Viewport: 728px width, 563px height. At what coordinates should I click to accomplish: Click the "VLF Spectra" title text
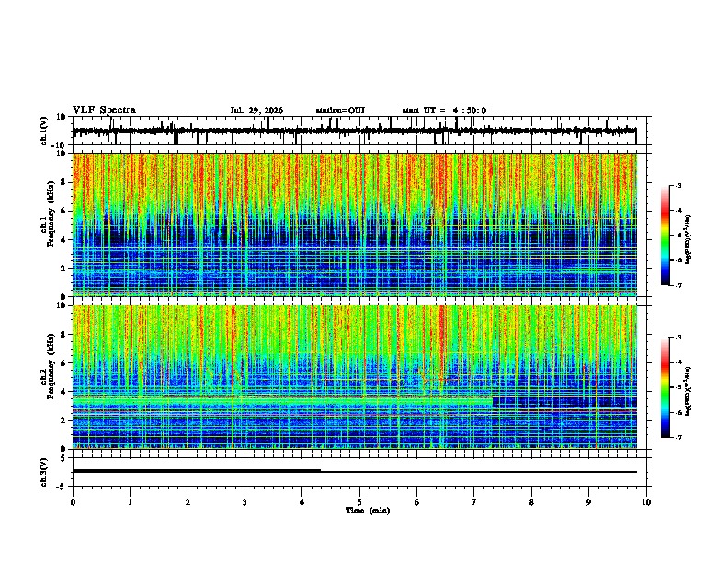tap(104, 110)
